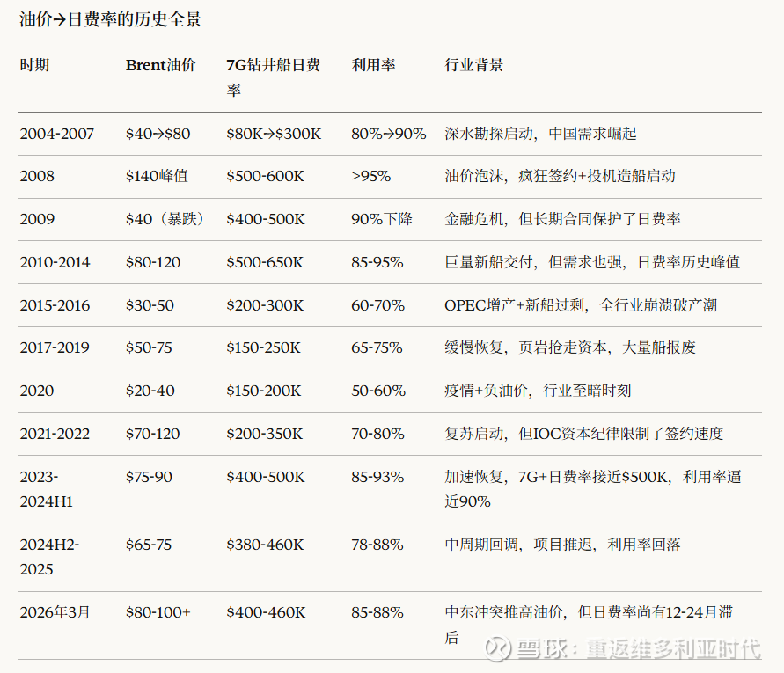Select the 2021-2022 period cell
The image size is (784, 673).
pyautogui.click(x=55, y=434)
